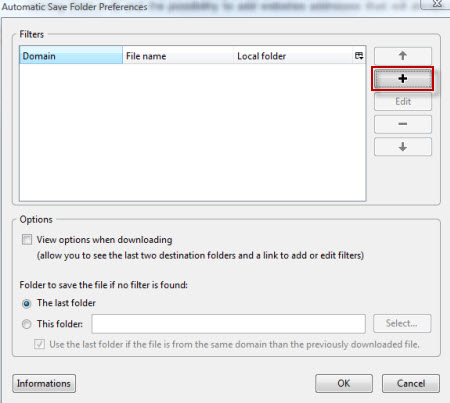
Task: Sort filters by the Domain column header
Action: [x=71, y=56]
